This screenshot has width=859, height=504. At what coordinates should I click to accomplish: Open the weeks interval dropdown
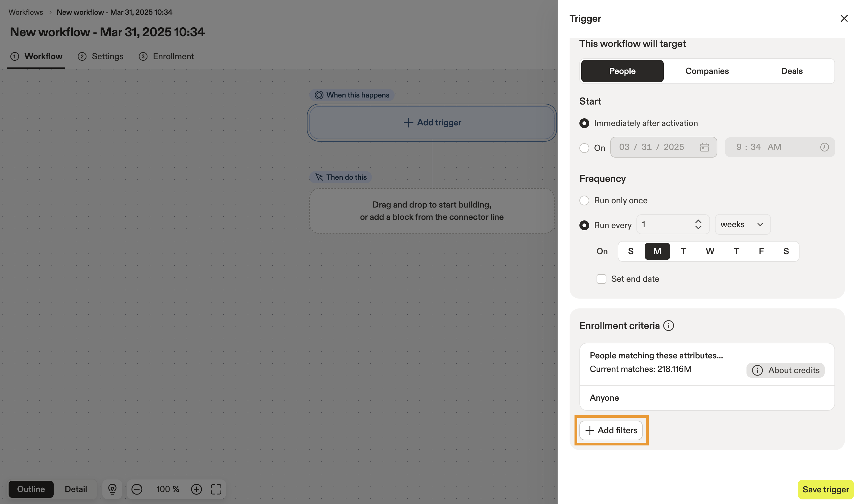tap(743, 224)
